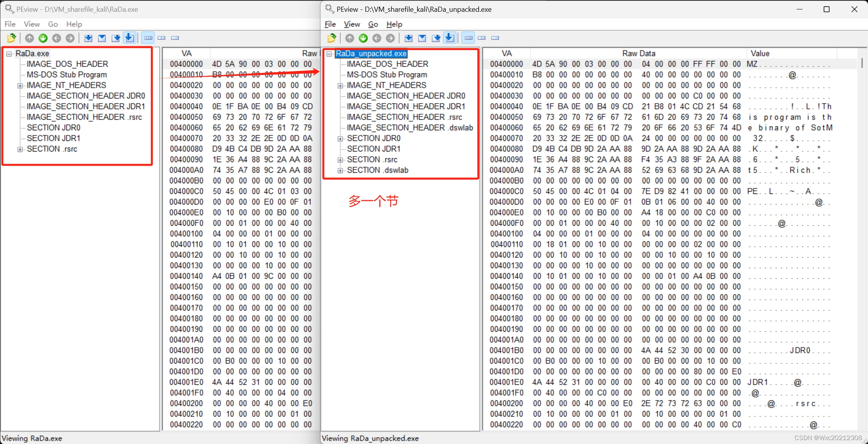Expand SECTION .rsrc in RaDa_unpacked.exe tree

tap(340, 160)
